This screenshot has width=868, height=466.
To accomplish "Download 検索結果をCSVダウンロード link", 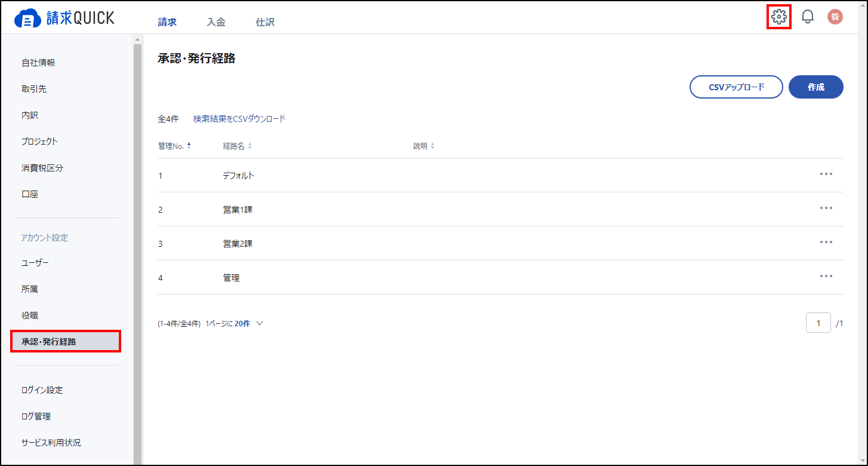I will (x=239, y=119).
